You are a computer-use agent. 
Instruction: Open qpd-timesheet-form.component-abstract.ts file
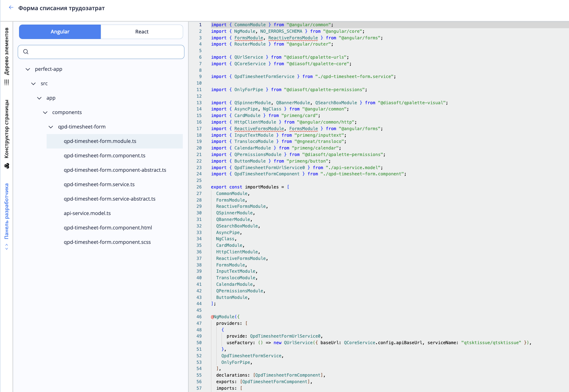click(115, 170)
